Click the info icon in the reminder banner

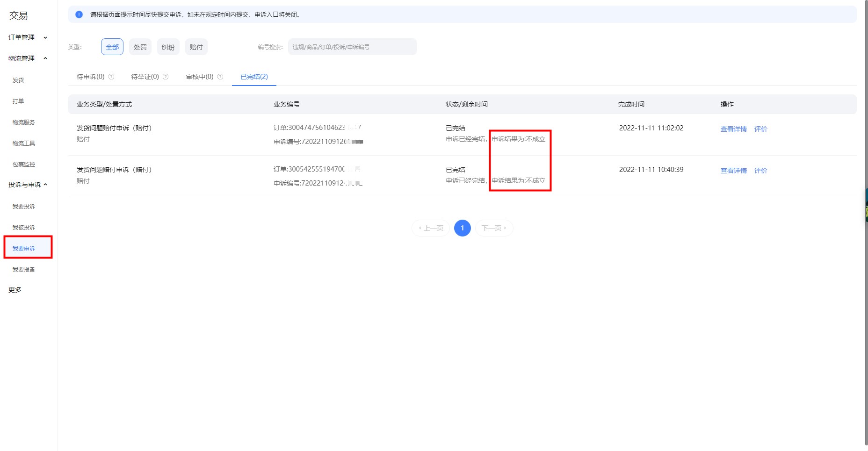tap(78, 14)
